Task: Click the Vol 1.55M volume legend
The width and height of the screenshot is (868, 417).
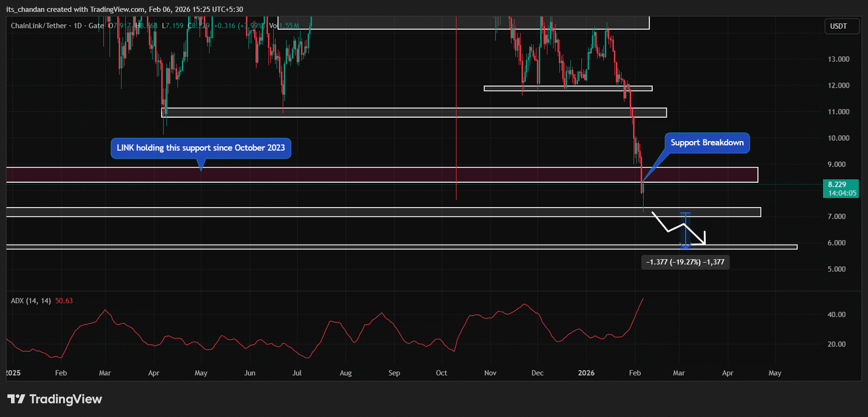Action: (x=284, y=25)
